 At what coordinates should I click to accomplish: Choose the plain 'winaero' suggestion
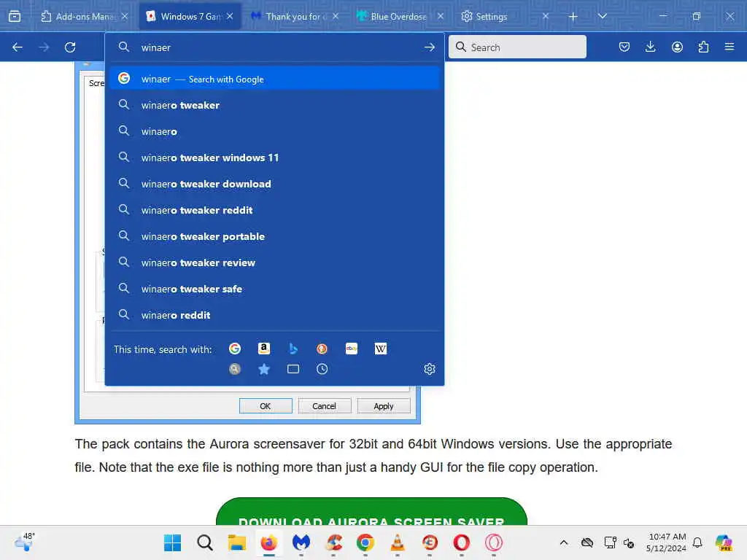274,131
